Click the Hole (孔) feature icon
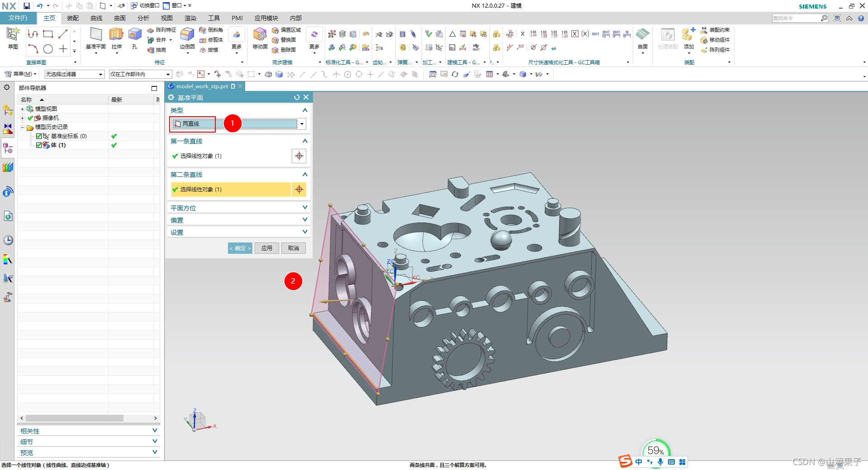Viewport: 868px width, 470px height. [135, 34]
